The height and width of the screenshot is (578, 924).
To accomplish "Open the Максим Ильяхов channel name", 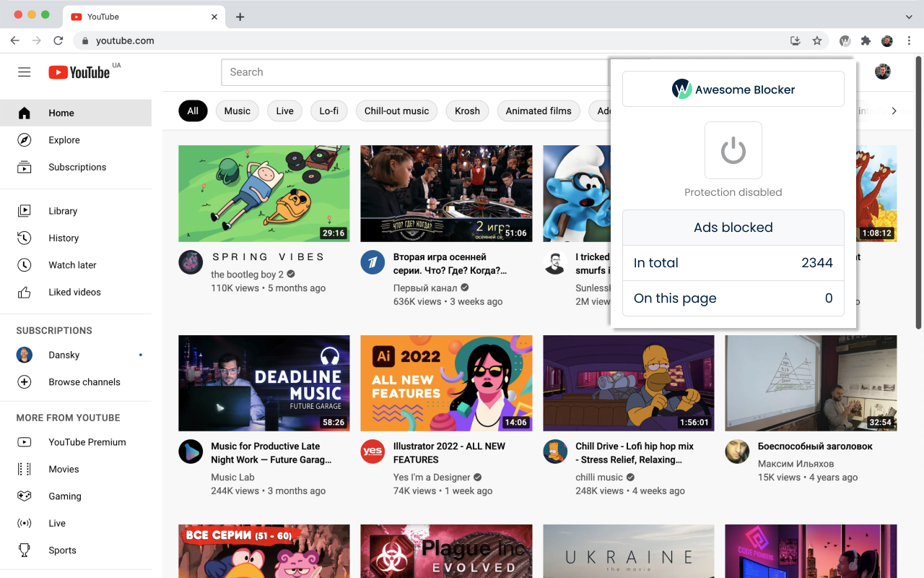I will (x=796, y=464).
